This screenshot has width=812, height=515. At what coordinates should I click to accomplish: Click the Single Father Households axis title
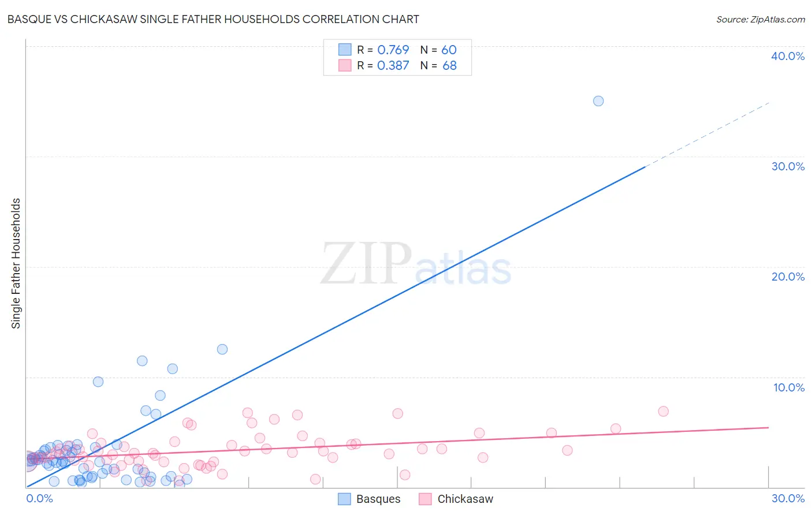point(16,263)
